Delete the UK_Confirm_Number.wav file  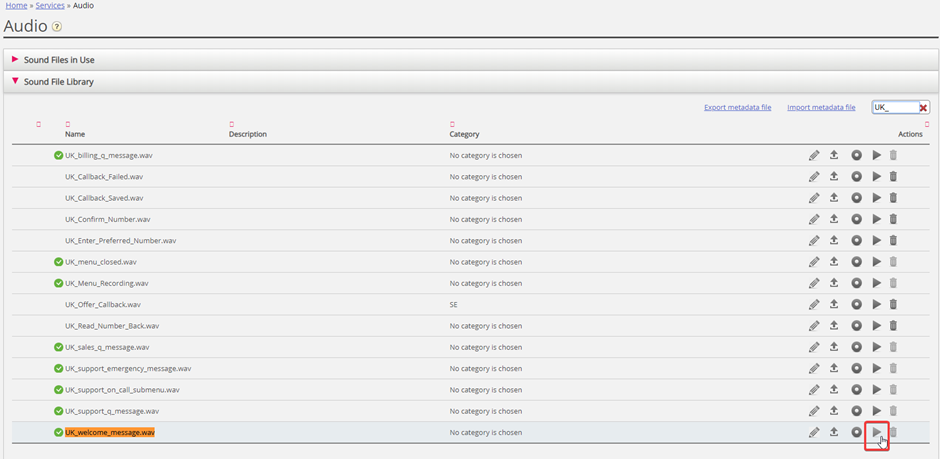tap(893, 219)
